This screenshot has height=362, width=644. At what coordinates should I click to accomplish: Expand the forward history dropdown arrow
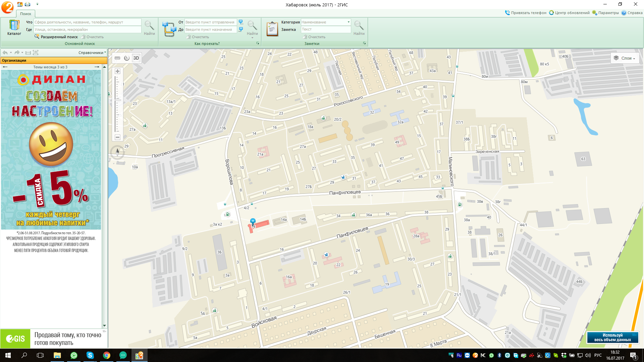click(x=22, y=53)
